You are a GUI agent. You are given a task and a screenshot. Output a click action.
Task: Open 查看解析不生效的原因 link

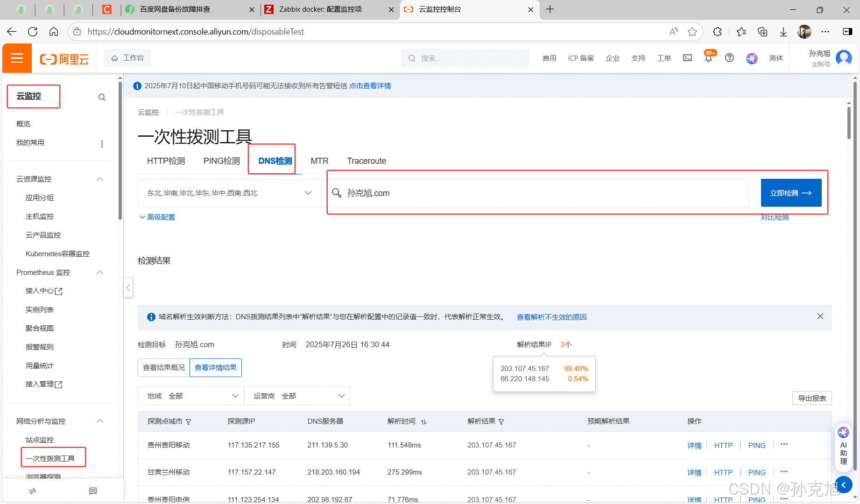(x=551, y=317)
